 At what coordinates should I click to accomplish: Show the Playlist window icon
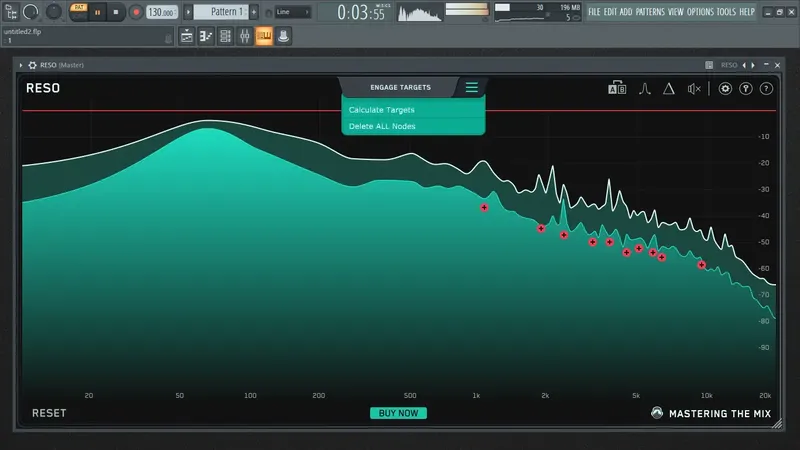tap(187, 36)
